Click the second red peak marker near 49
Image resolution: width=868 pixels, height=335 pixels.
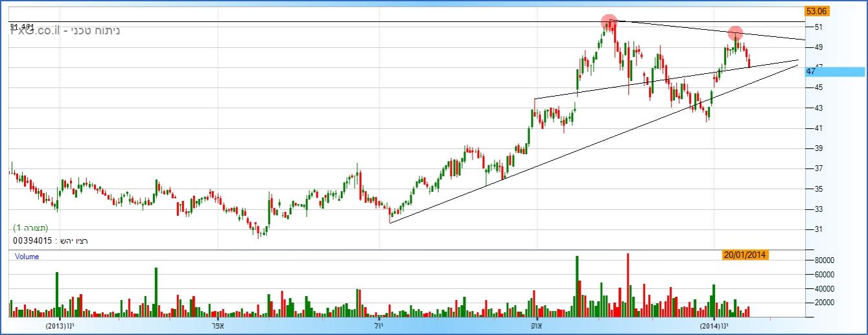[x=735, y=33]
